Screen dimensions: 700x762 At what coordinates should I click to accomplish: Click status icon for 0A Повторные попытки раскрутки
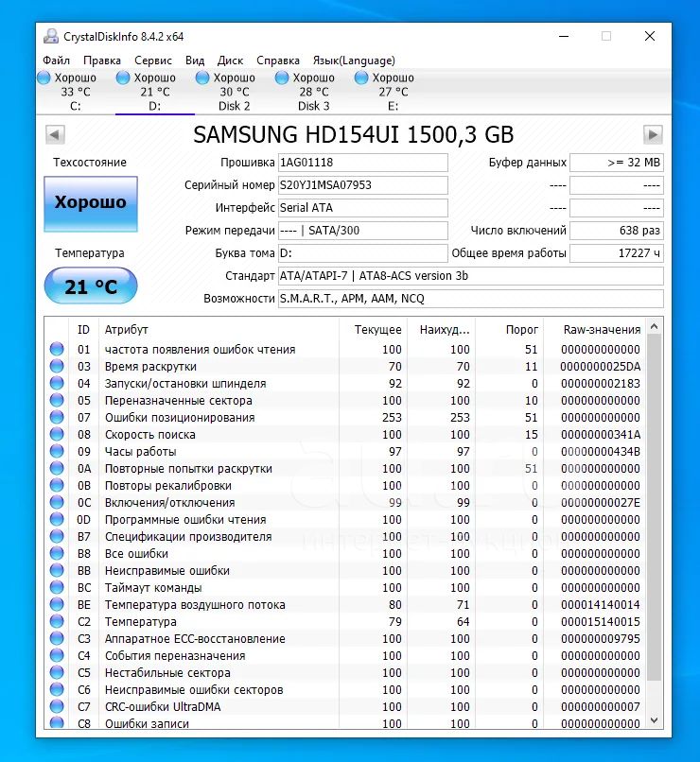pyautogui.click(x=57, y=468)
